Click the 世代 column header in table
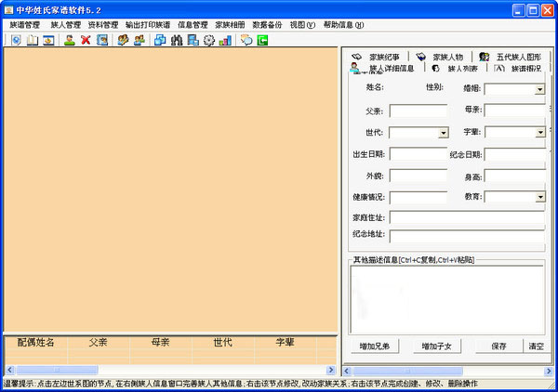The height and width of the screenshot is (392, 558). click(x=223, y=342)
